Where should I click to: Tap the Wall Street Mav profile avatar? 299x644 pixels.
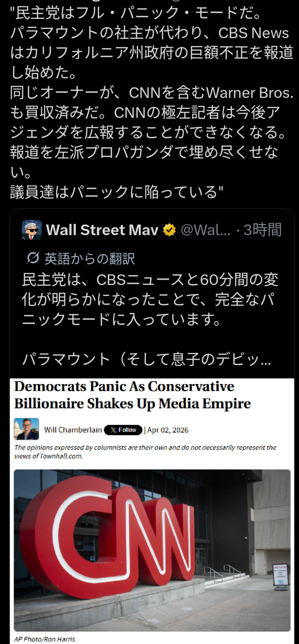32,230
